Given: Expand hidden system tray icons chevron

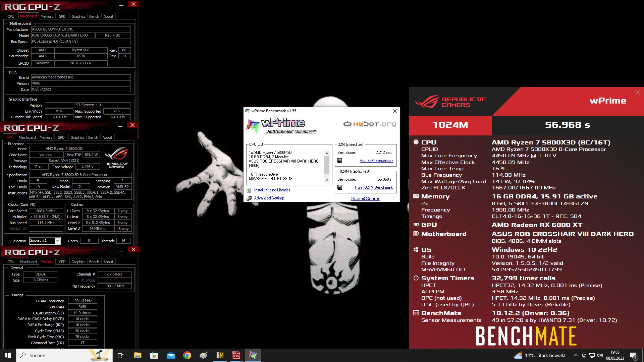Looking at the screenshot, I should click(576, 355).
